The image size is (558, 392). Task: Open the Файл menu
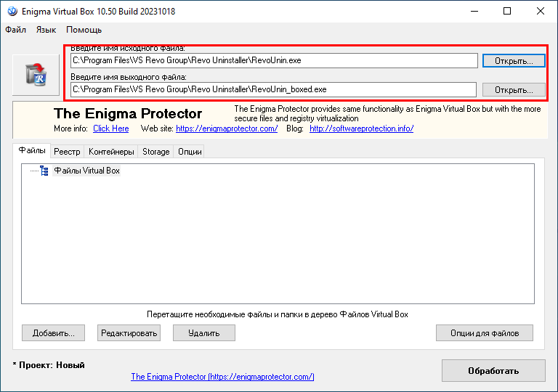coord(16,30)
